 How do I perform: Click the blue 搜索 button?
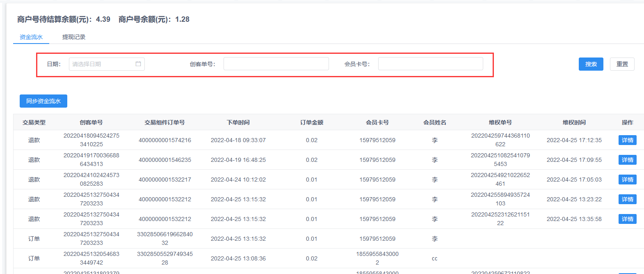(x=591, y=64)
